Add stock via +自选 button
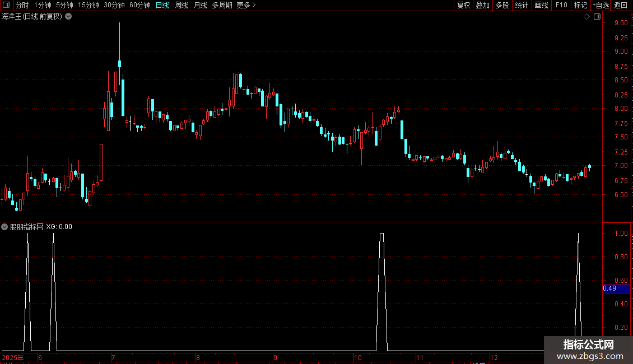 coord(601,5)
